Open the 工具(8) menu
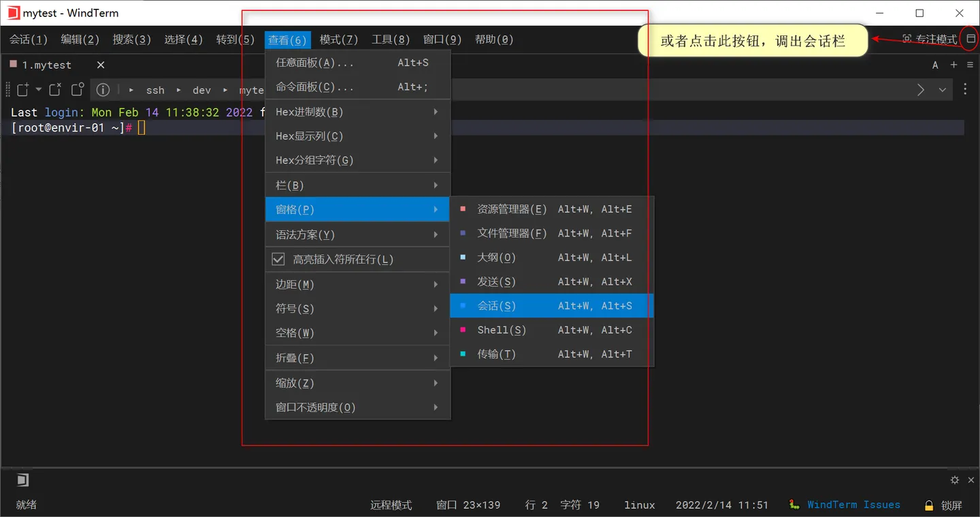 pos(391,40)
